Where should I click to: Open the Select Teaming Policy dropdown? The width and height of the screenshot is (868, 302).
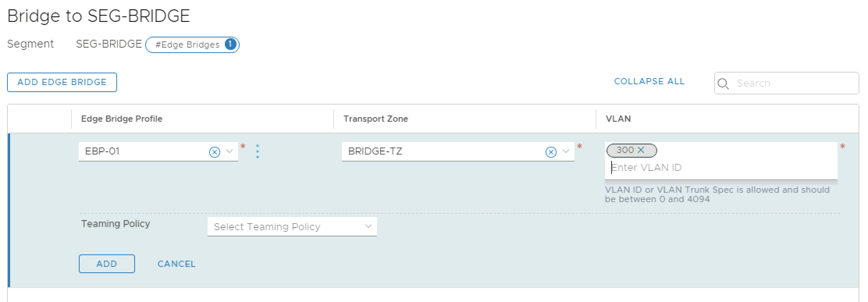click(292, 227)
